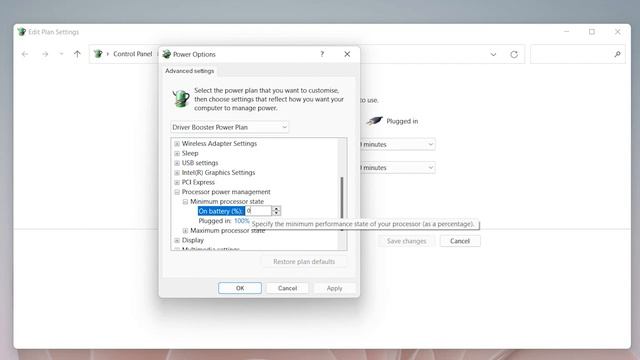Close the Edit Plan Settings window
The image size is (640, 360).
pos(618,32)
